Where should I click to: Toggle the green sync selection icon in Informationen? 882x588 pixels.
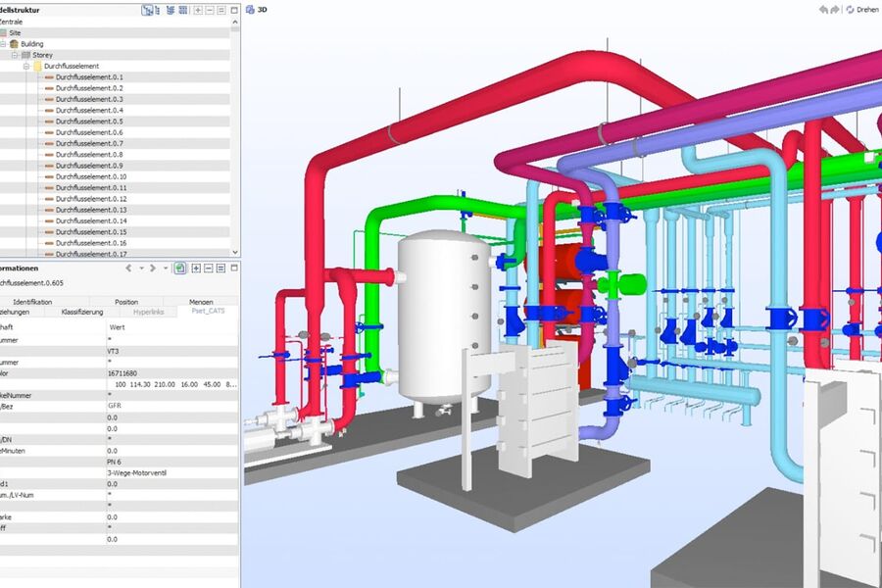[x=180, y=268]
